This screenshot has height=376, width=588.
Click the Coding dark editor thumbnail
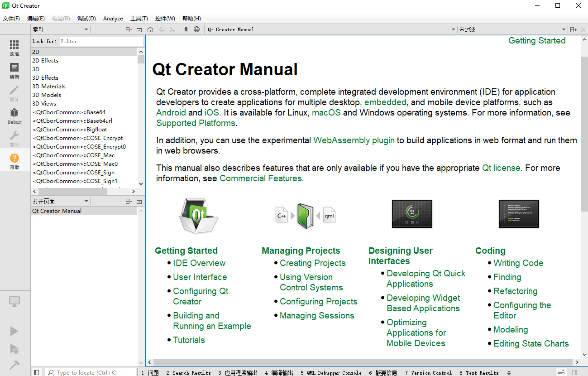click(519, 214)
